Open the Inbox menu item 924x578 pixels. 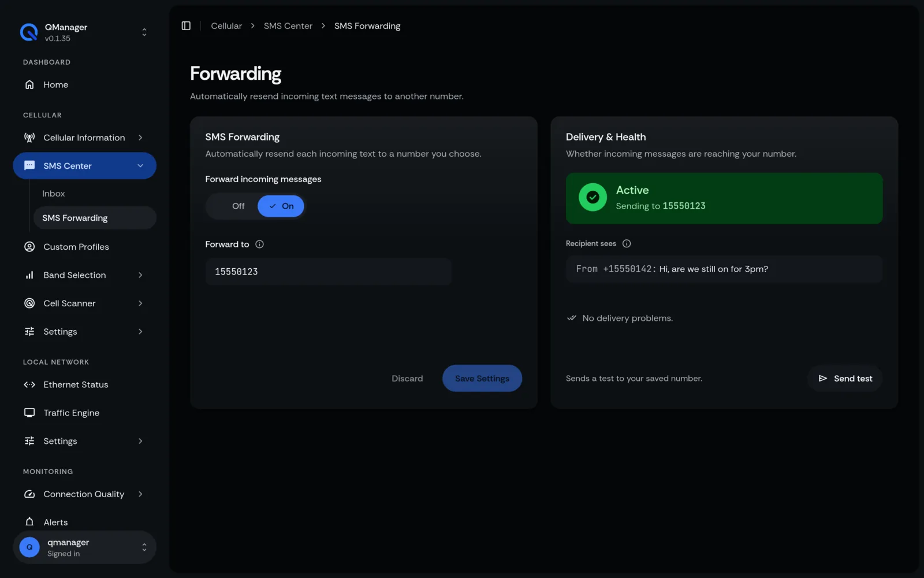pos(95,194)
